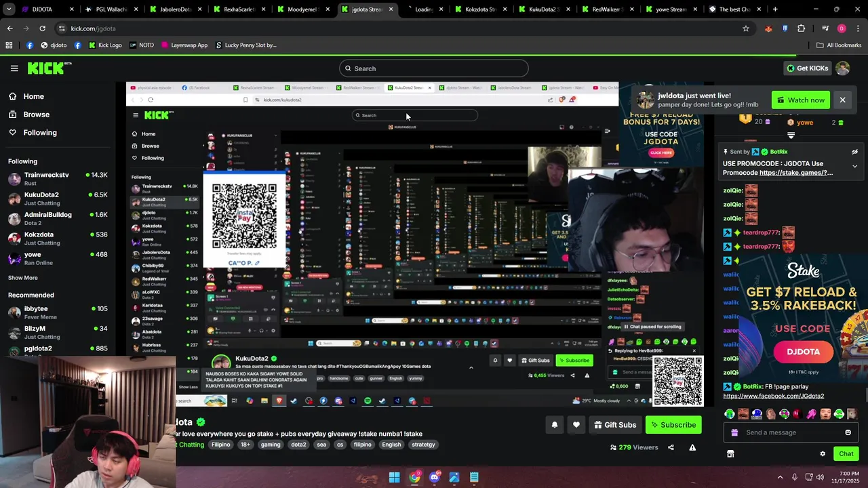Hide the pinned BotRix message
The image size is (868, 488).
(x=854, y=152)
